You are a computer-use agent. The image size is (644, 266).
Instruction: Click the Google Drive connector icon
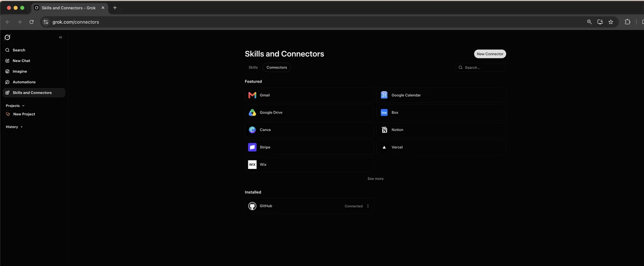point(252,112)
